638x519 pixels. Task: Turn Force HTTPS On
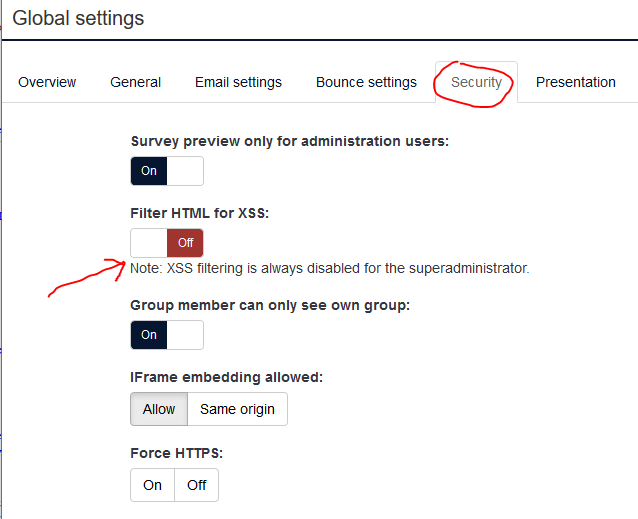tap(152, 485)
